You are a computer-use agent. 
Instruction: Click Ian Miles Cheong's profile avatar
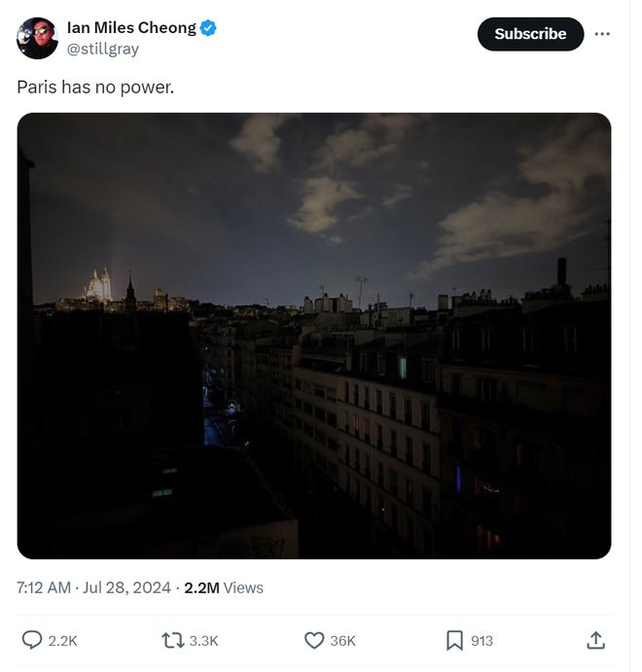37,38
